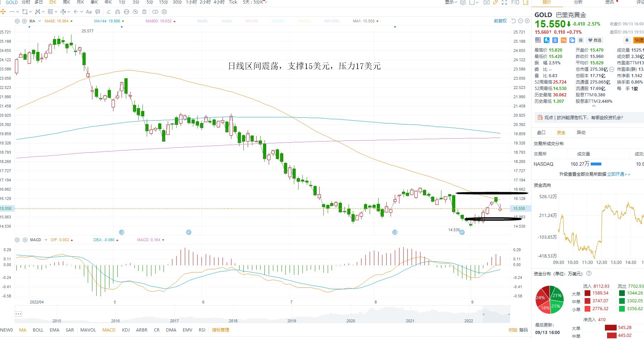The image size is (644, 339).
Task: Delete drawings with the trash icon
Action: tap(144, 12)
